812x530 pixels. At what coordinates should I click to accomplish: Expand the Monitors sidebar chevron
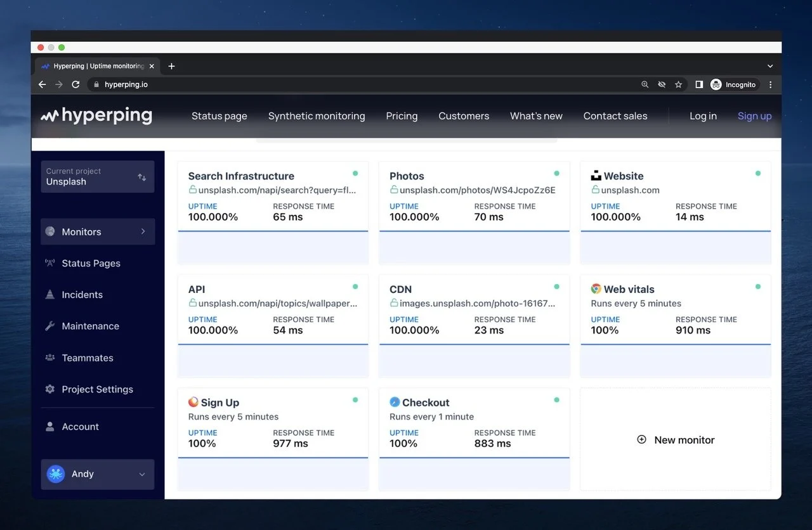[x=143, y=231]
